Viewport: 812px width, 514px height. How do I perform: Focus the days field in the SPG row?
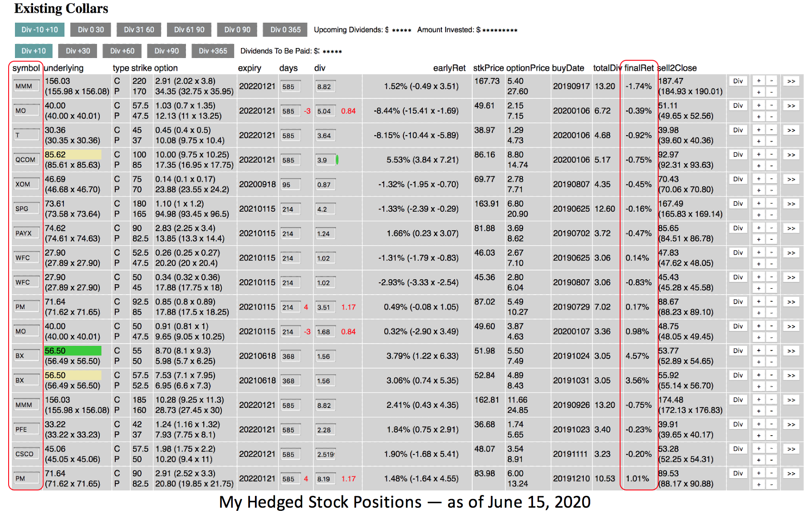[x=290, y=209]
